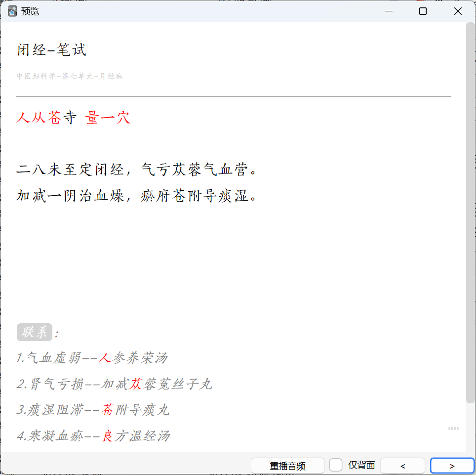Click the Anki preview window icon
The height and width of the screenshot is (475, 476).
12,11
